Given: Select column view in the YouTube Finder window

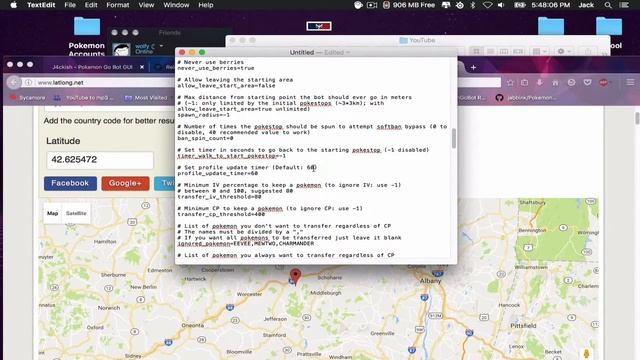Looking at the screenshot, I should [504, 51].
